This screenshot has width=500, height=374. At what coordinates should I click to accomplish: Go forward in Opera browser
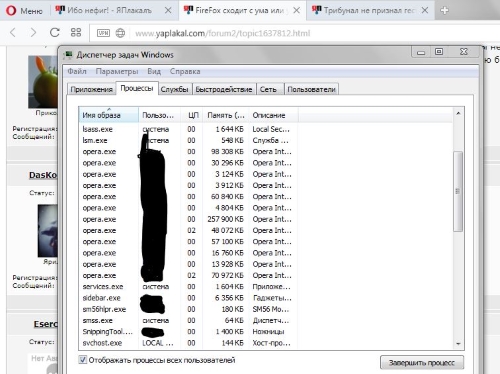(x=33, y=33)
